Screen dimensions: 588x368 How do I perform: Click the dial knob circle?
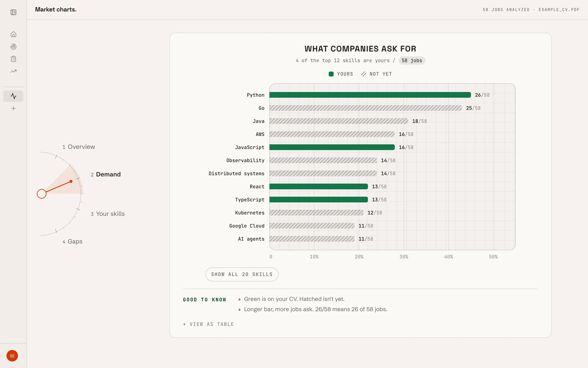[42, 194]
